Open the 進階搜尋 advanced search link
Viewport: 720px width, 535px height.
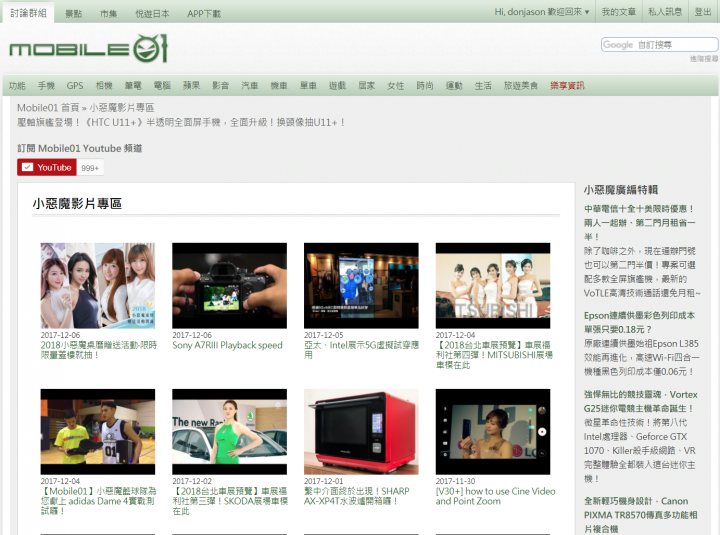[704, 59]
